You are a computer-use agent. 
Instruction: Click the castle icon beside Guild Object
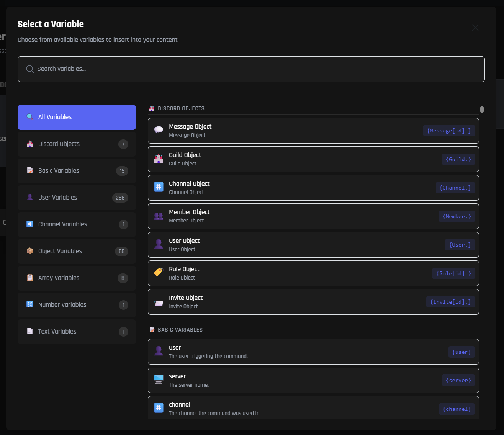159,159
